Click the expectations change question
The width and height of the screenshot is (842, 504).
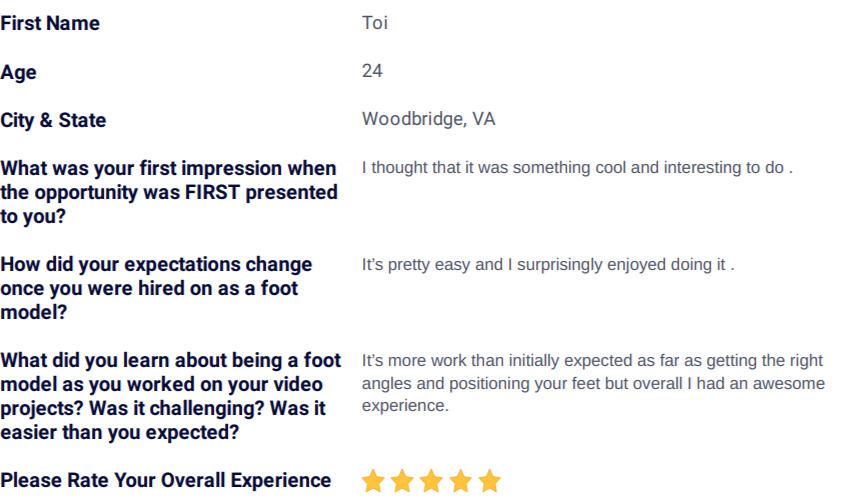[156, 288]
